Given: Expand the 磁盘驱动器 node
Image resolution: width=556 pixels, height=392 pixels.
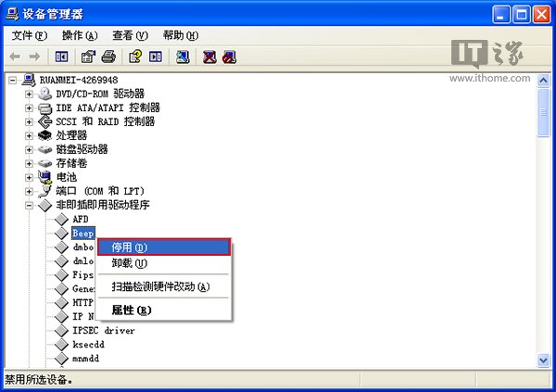Looking at the screenshot, I should [x=29, y=150].
